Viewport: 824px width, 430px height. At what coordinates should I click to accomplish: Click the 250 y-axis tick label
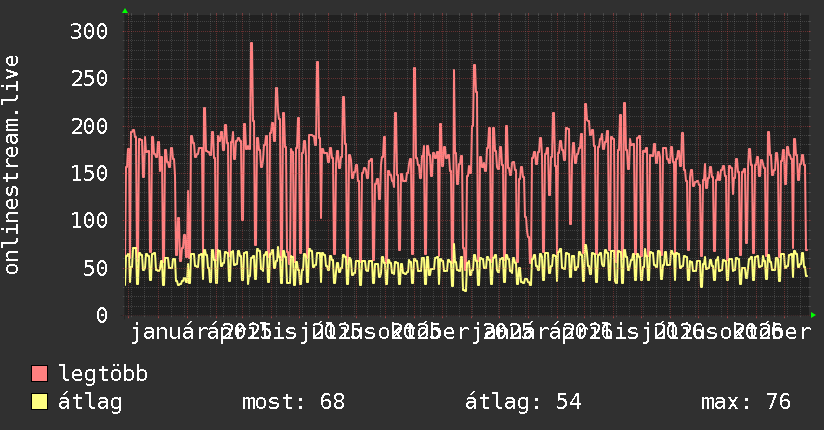[89, 79]
